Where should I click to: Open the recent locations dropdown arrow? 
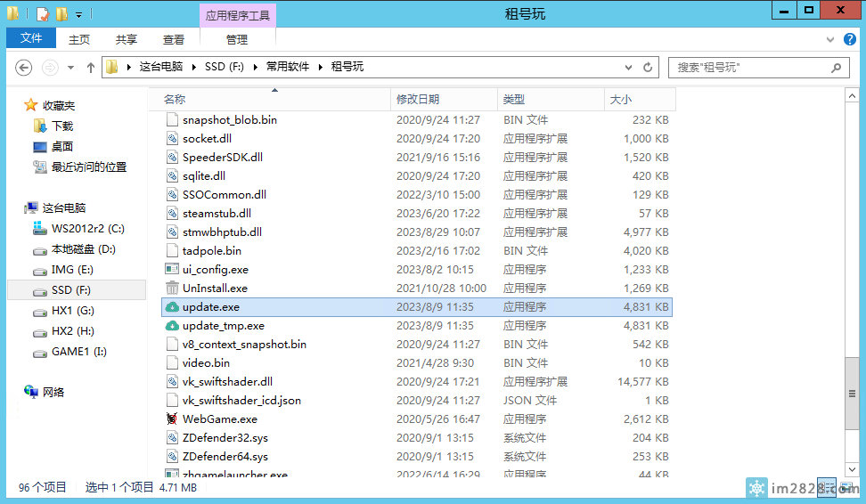tap(70, 68)
